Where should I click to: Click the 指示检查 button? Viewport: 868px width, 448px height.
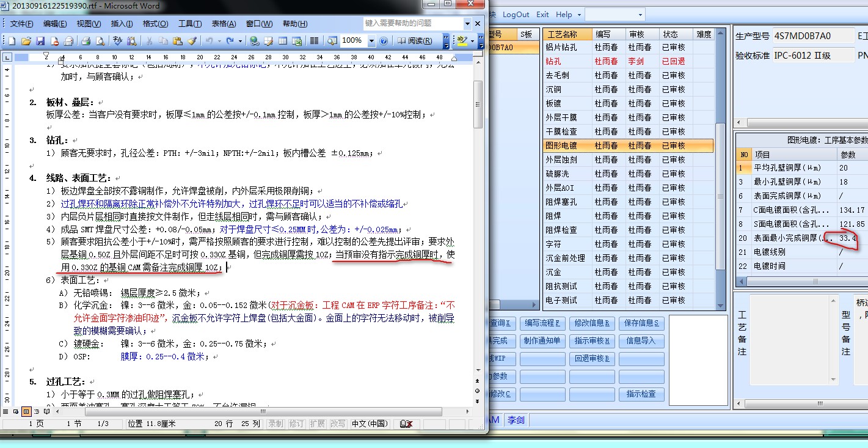(x=641, y=394)
